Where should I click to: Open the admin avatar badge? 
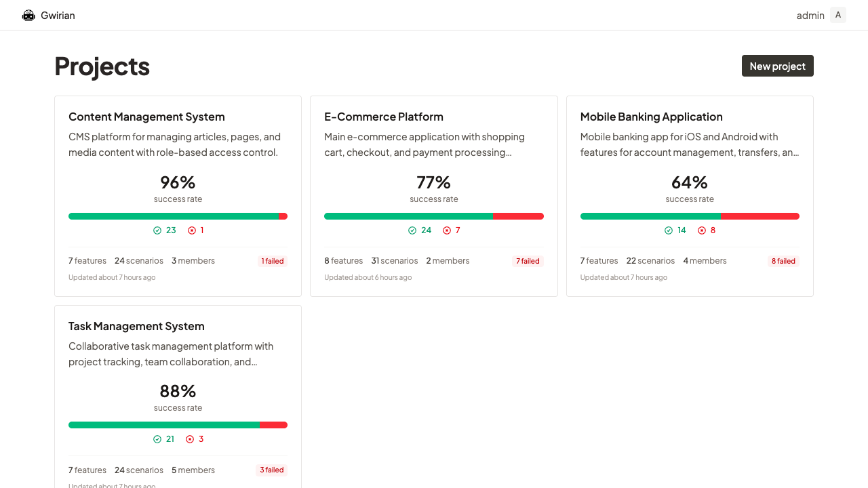(837, 15)
